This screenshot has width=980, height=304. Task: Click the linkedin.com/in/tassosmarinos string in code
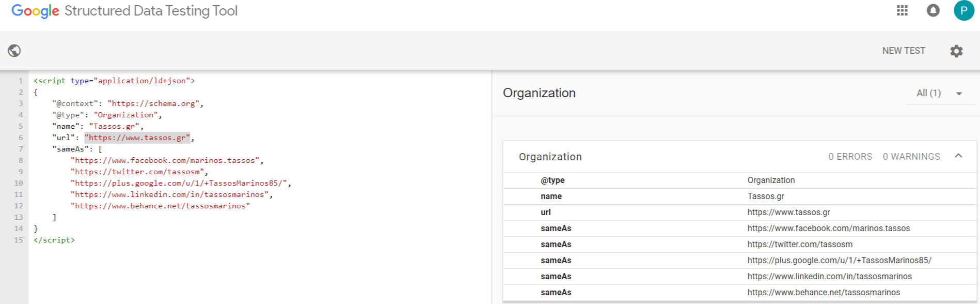[x=170, y=194]
